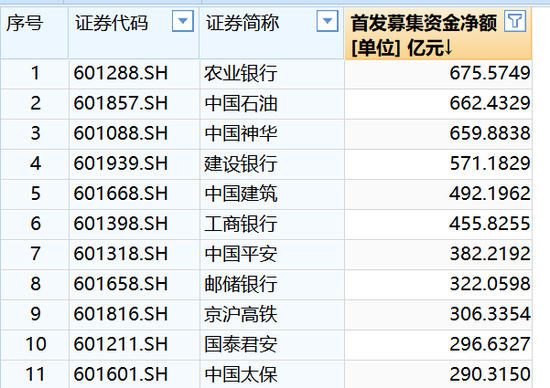
Task: Select value 659.8838
Action: (x=490, y=134)
